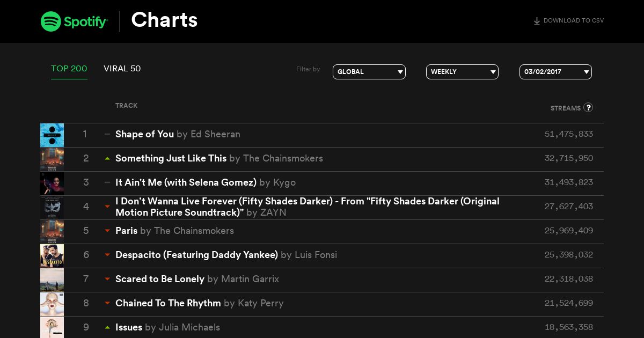Click the Despacito album cover thumbnail
This screenshot has width=644, height=338.
click(x=52, y=256)
